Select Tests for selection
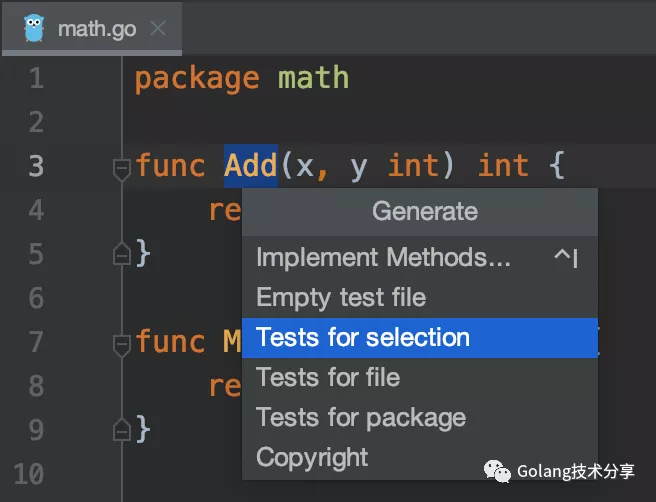Viewport: 656px width, 502px height. pos(362,337)
